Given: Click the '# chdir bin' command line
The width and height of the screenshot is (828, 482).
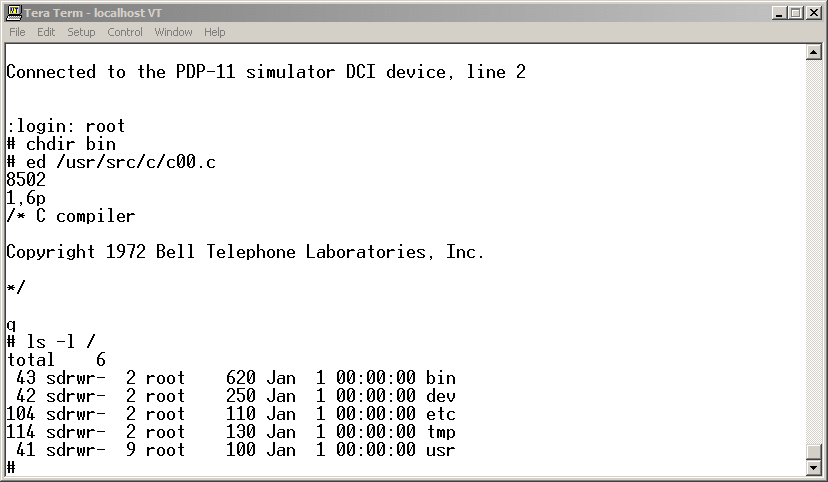Looking at the screenshot, I should click(x=61, y=144).
